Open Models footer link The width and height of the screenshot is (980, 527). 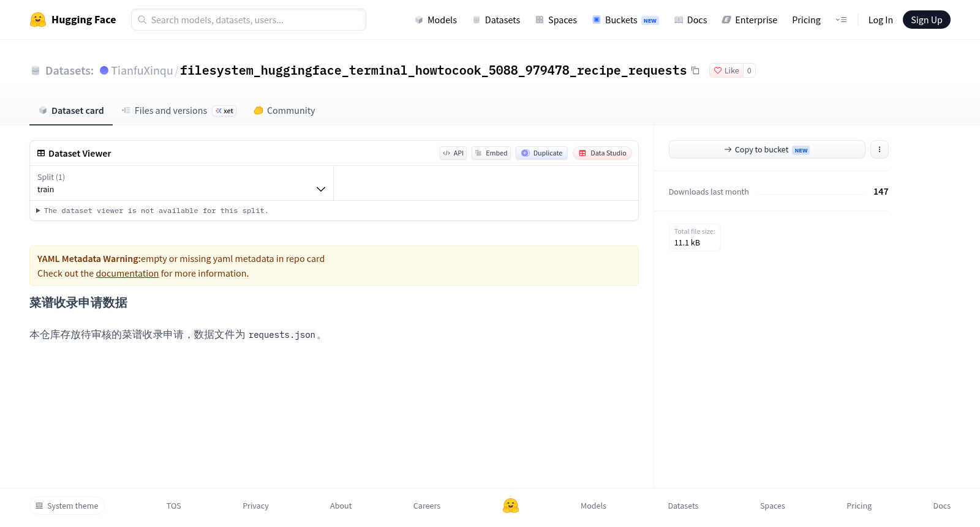coord(594,506)
